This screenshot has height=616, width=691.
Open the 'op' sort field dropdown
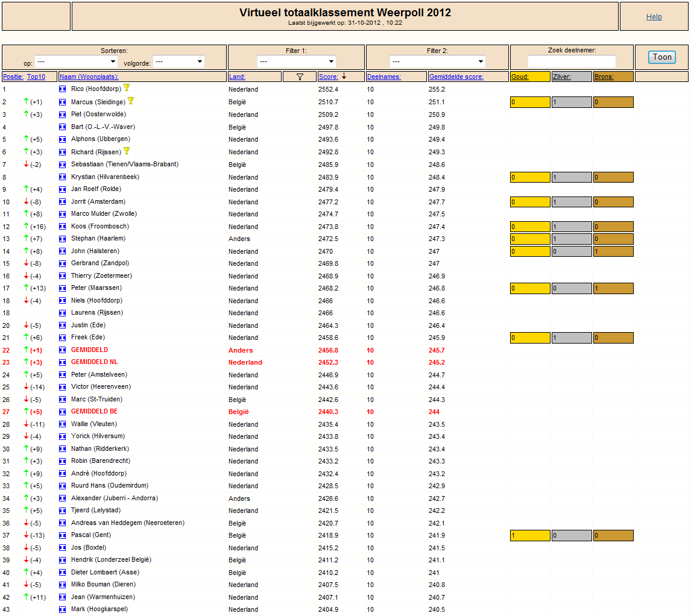(76, 61)
